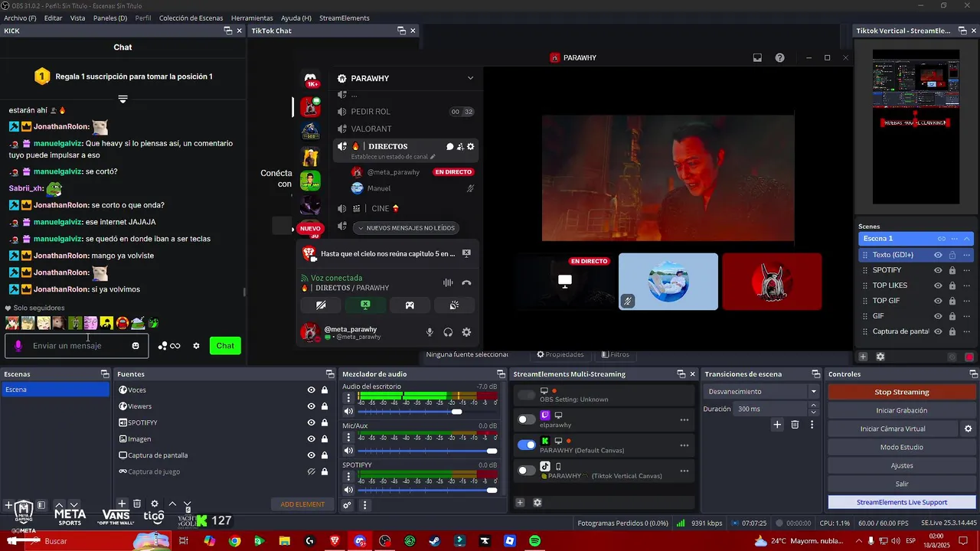Open advanced audio properties gear in mixer

click(x=347, y=504)
